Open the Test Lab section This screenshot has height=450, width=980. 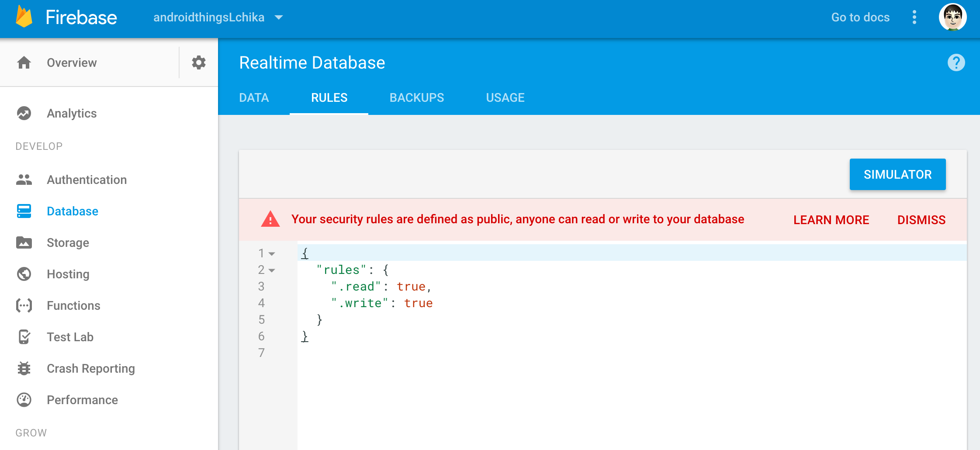pos(70,337)
